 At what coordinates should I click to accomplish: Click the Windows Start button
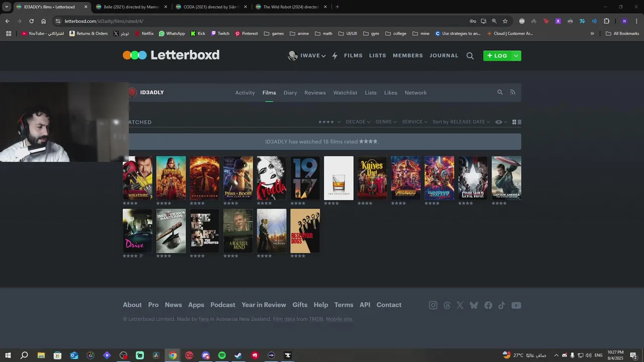8,355
